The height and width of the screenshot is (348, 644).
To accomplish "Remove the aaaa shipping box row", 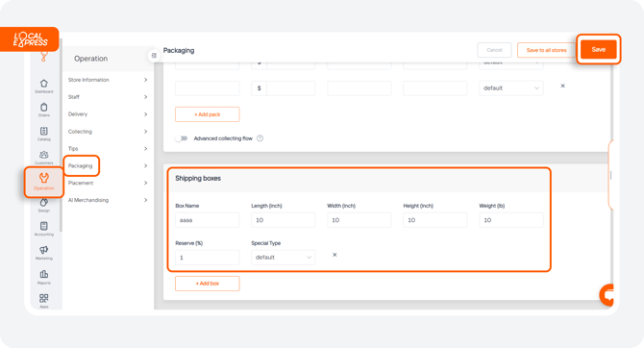I will pos(334,255).
